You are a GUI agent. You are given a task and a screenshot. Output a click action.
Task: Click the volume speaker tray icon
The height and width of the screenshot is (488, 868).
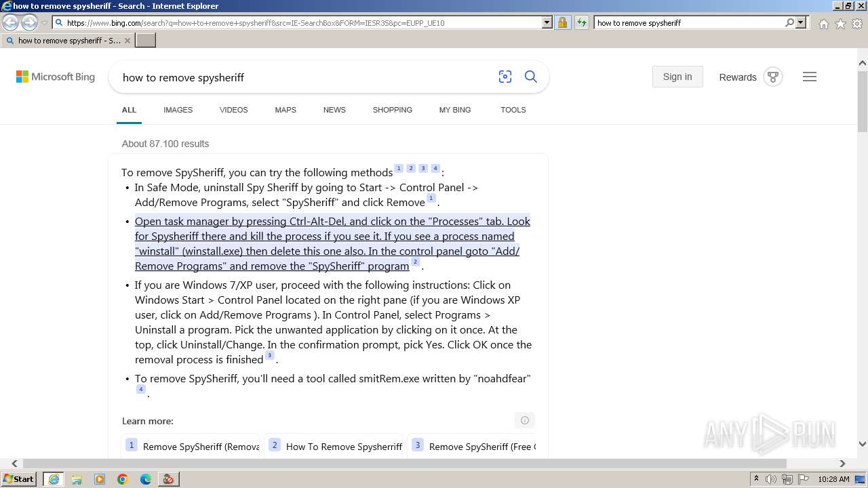(771, 479)
